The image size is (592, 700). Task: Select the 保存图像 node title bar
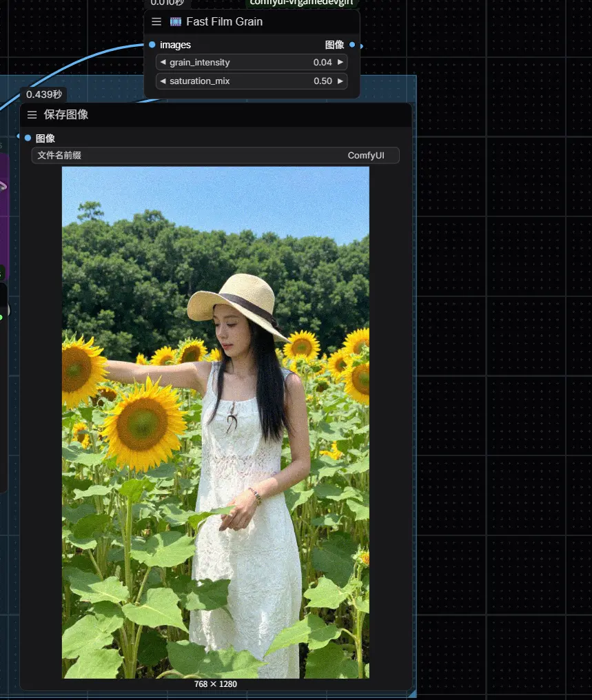click(x=207, y=115)
